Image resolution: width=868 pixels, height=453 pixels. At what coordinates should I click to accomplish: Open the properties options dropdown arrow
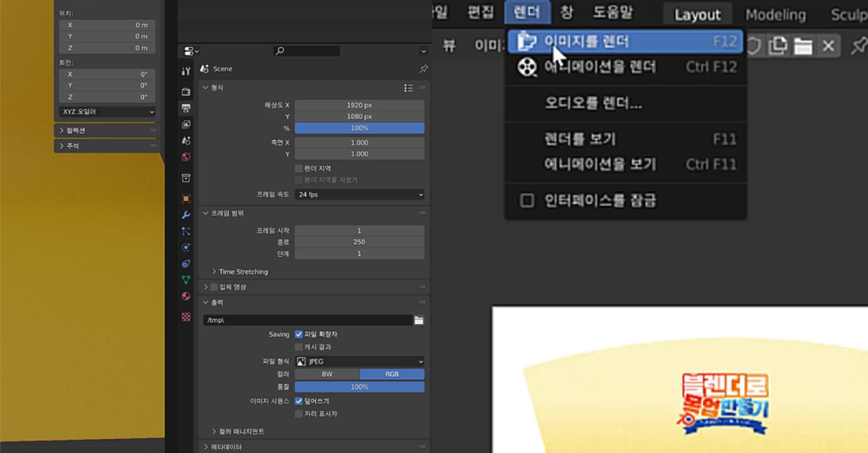point(424,51)
